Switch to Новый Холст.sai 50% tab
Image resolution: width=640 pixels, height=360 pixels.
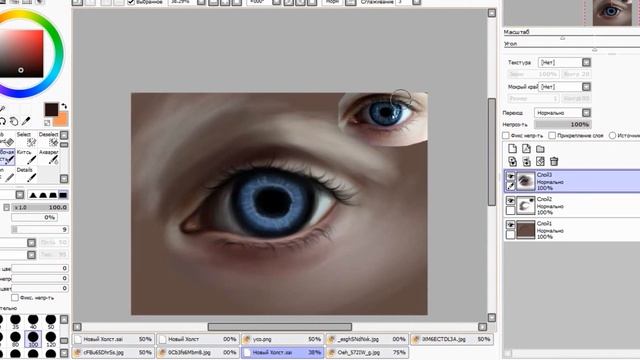pos(113,339)
